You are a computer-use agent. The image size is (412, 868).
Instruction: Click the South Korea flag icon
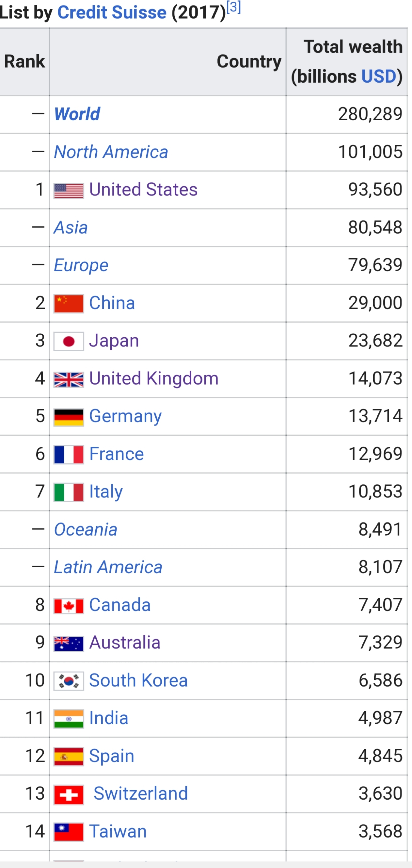[x=69, y=681]
